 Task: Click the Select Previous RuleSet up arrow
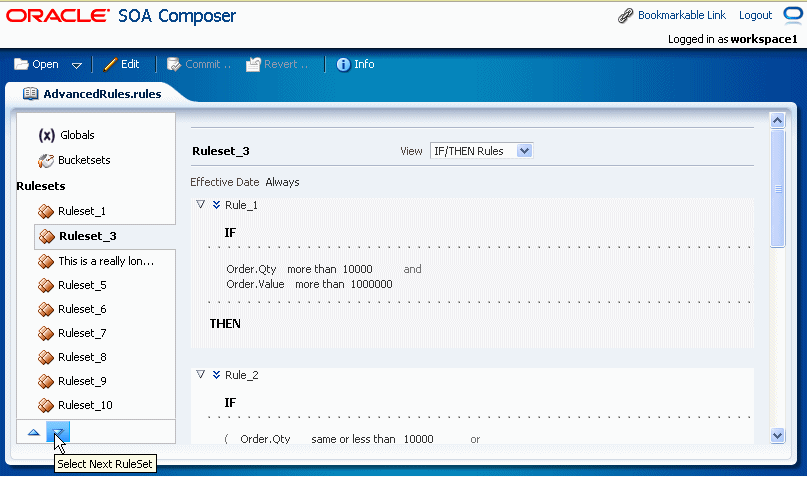[34, 432]
